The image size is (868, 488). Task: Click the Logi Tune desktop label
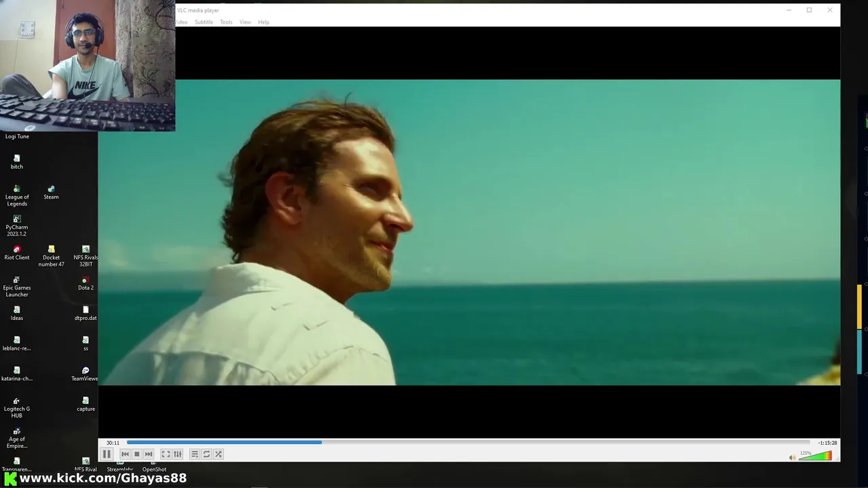(x=17, y=136)
